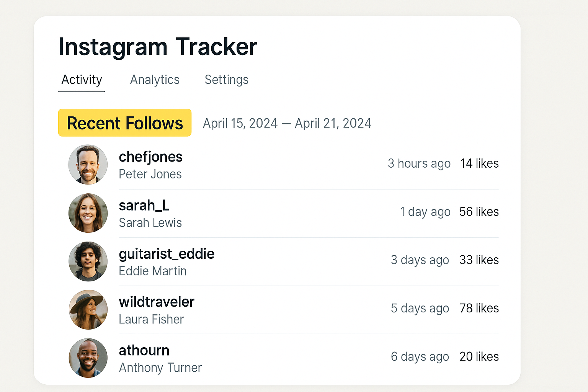Select sarah_L avatar photo
The width and height of the screenshot is (588, 392).
tap(88, 213)
